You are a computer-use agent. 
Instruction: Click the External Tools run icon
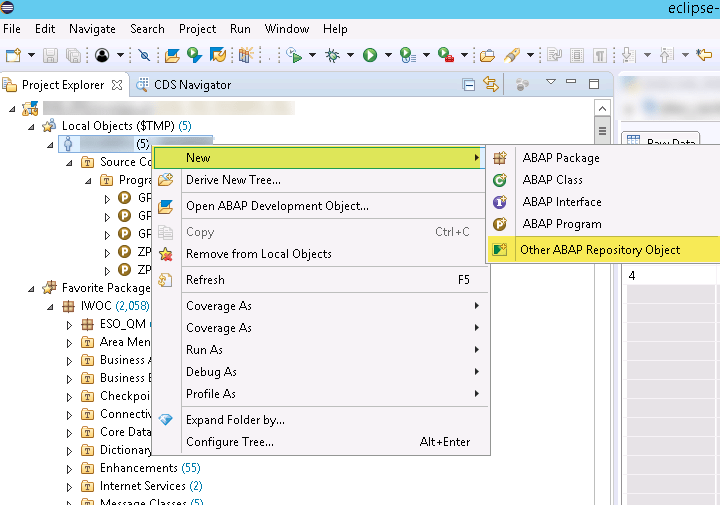[445, 56]
